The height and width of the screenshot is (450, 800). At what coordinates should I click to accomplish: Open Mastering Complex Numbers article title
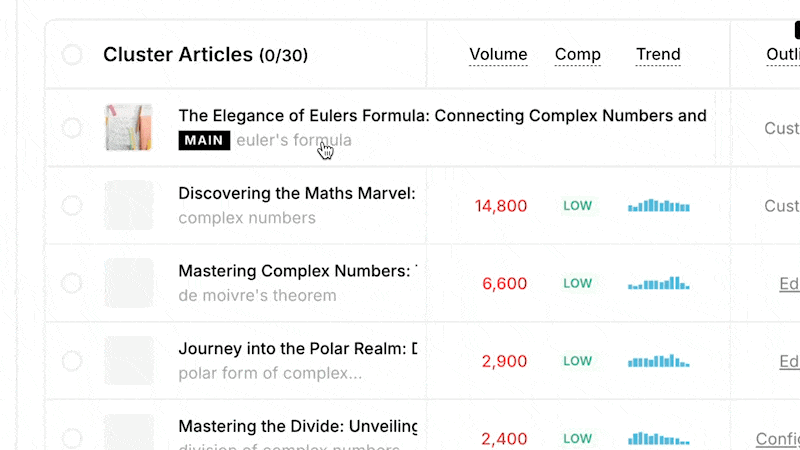click(296, 271)
